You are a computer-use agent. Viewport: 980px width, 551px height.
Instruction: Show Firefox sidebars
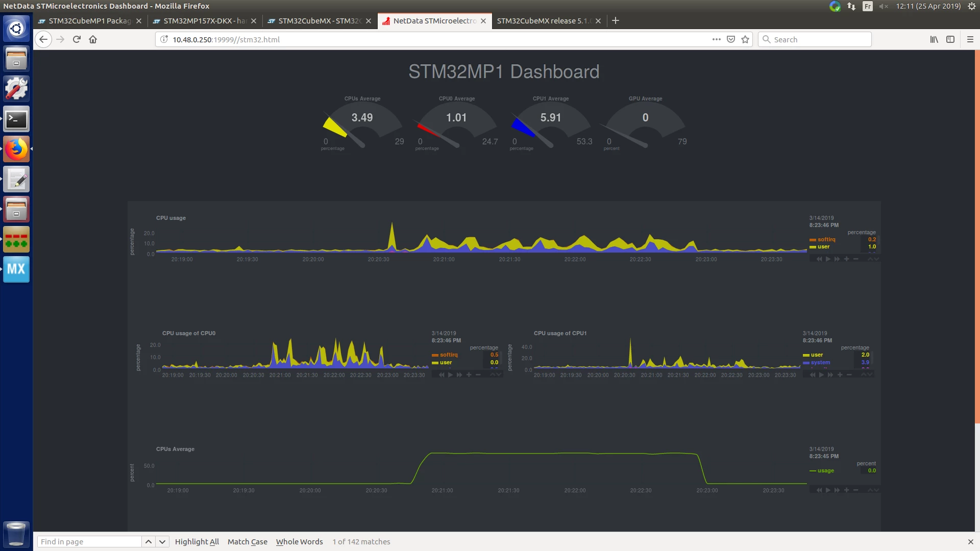[950, 39]
